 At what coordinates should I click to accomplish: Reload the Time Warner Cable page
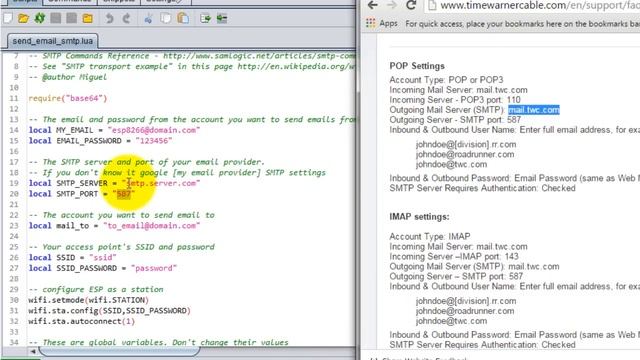411,5
